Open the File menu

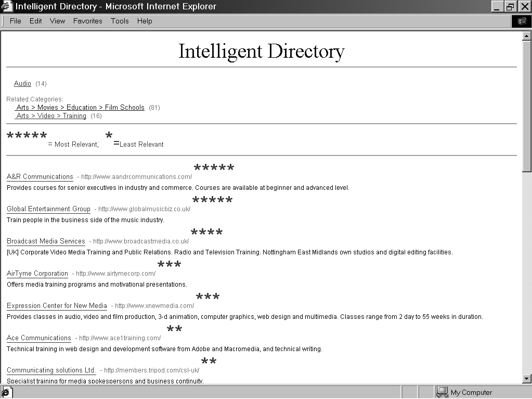[x=16, y=21]
